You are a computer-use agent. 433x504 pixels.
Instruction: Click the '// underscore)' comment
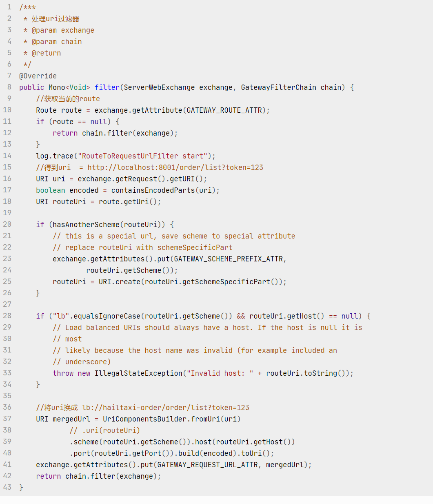(x=82, y=362)
